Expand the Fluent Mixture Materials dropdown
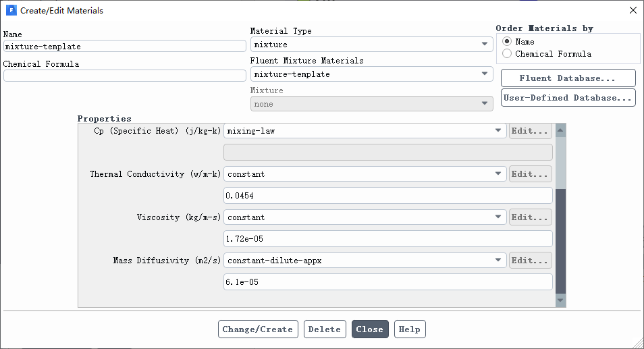Image resolution: width=644 pixels, height=349 pixels. point(372,74)
